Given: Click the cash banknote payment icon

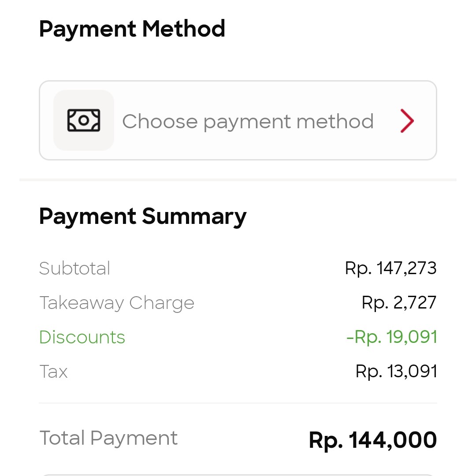Looking at the screenshot, I should 84,120.
